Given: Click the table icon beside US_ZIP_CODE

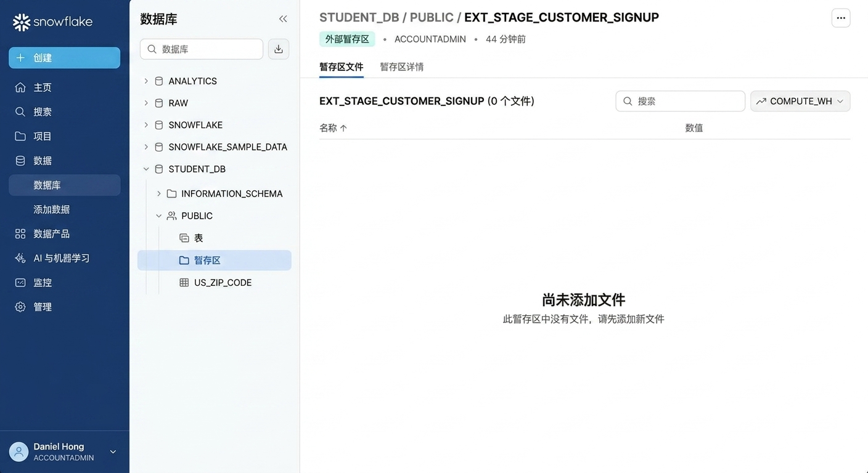Looking at the screenshot, I should point(184,282).
